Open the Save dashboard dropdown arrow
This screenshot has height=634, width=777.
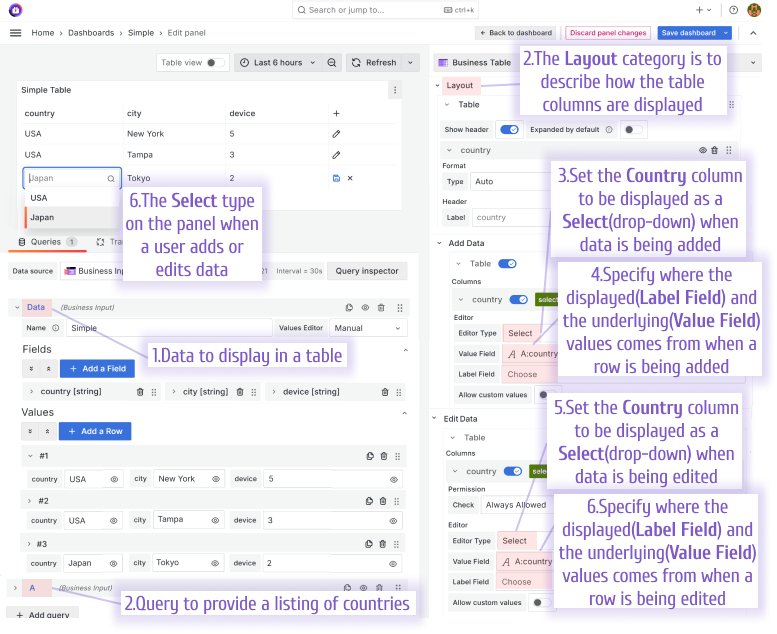[x=726, y=33]
